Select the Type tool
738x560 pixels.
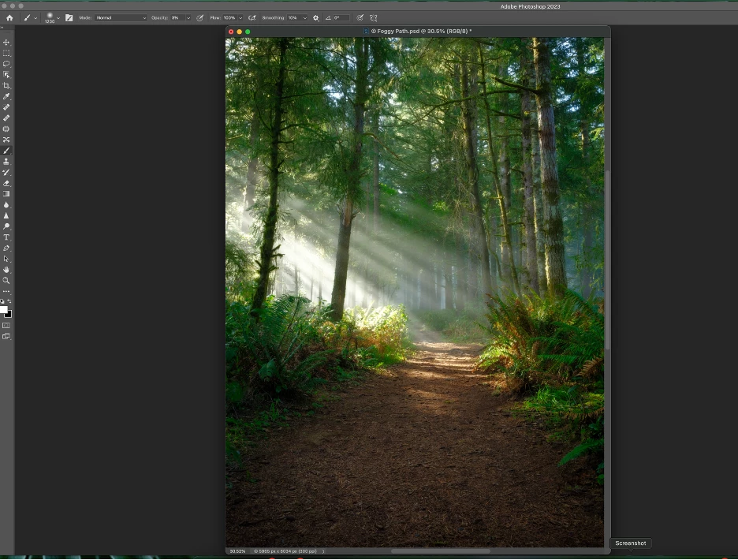coord(6,237)
